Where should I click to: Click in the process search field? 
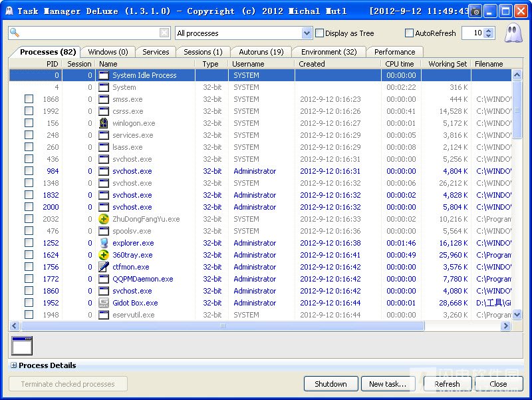[90, 33]
